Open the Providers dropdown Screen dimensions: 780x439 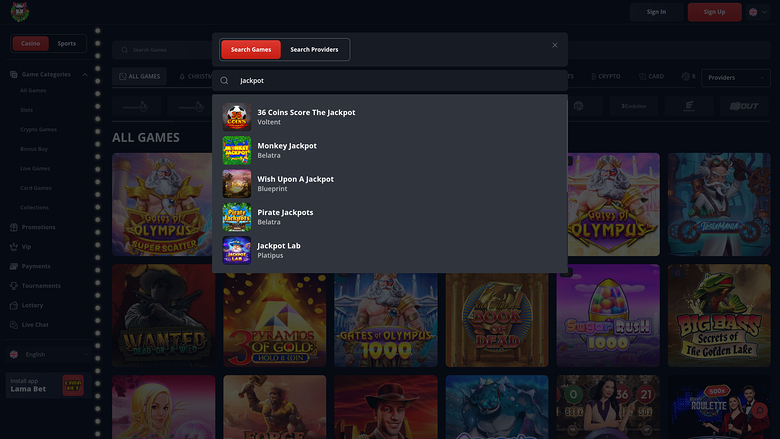[736, 78]
